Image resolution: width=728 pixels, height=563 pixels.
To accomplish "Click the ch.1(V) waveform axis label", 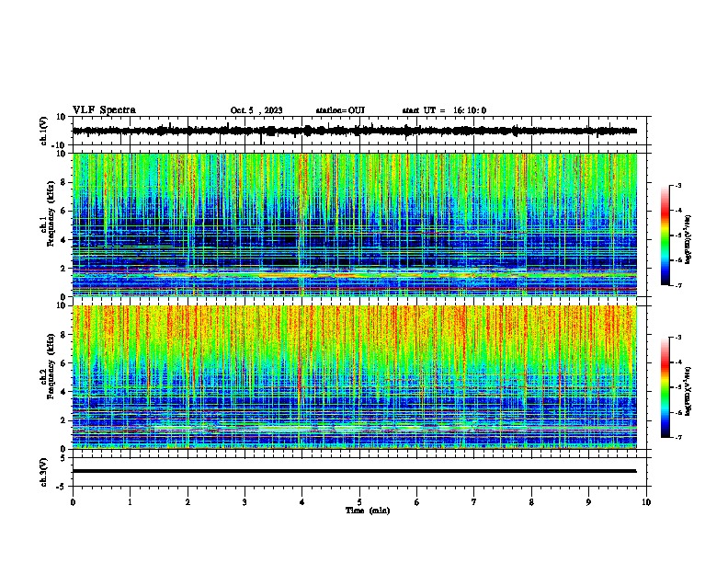I will [43, 131].
